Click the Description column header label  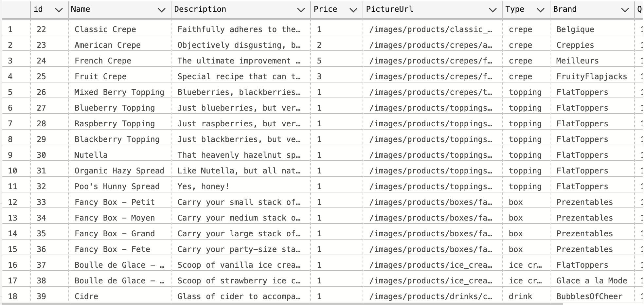pyautogui.click(x=200, y=9)
